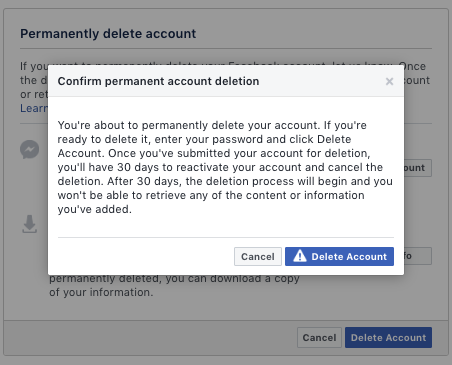Screen dimensions: 452x365
Task: Click the dialog text about 30 days
Action: 225,167
